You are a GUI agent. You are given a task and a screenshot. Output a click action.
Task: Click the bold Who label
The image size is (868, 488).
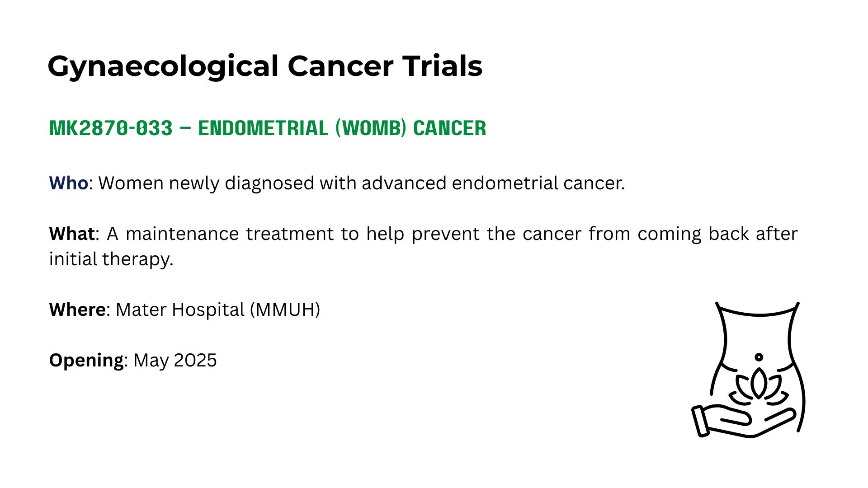pos(69,183)
